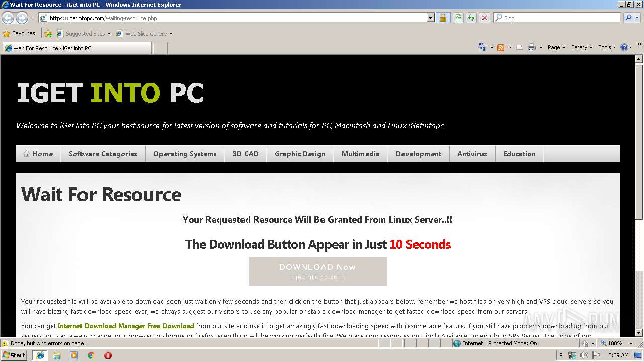The image size is (644, 362).
Task: Open 3D CAD nav item
Action: click(x=246, y=154)
